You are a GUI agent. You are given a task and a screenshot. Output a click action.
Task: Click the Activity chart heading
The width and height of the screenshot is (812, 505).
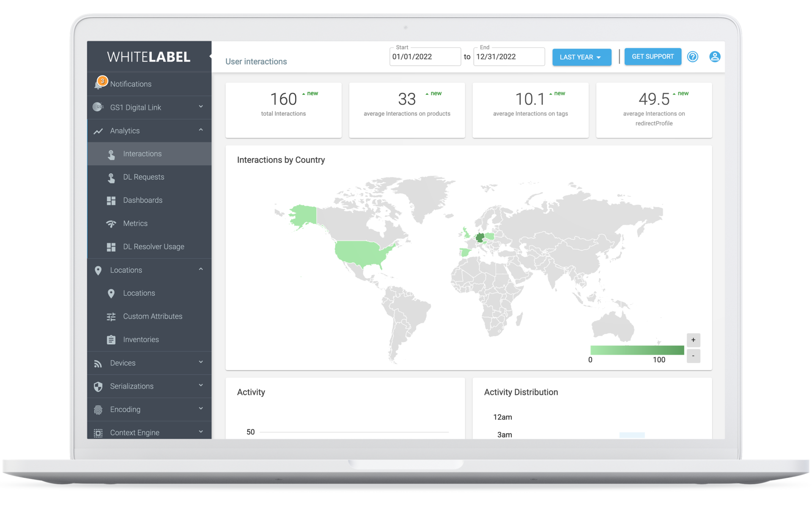[251, 392]
